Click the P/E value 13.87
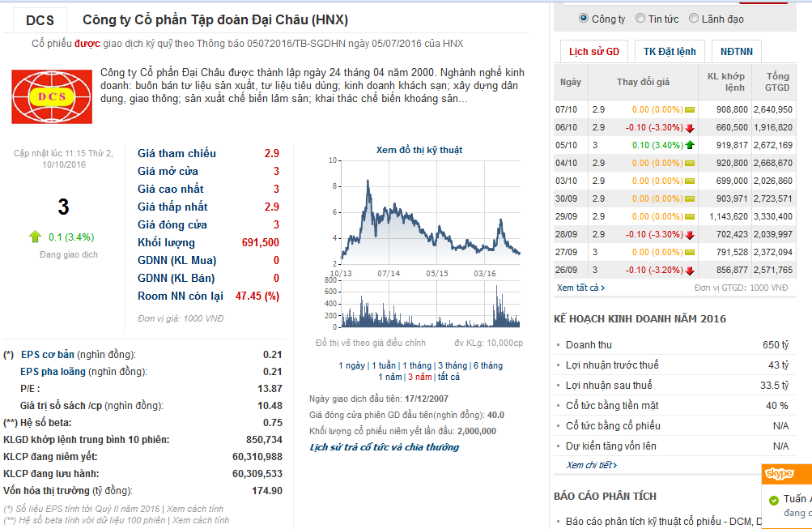 click(270, 389)
